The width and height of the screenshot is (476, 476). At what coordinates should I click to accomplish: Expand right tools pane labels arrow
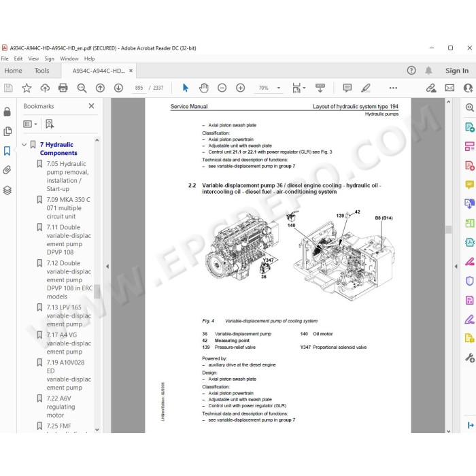[x=471, y=425]
